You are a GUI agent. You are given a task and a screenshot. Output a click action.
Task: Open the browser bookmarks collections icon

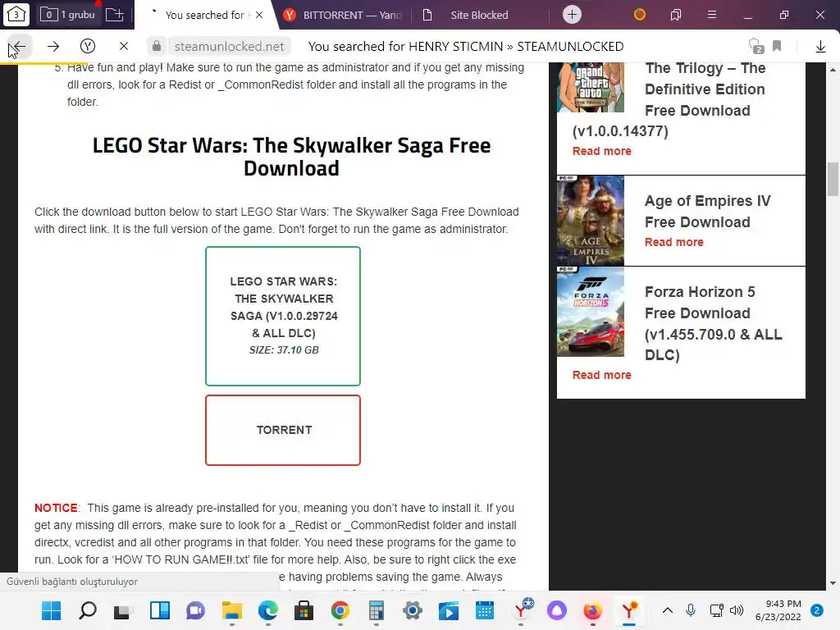676,15
